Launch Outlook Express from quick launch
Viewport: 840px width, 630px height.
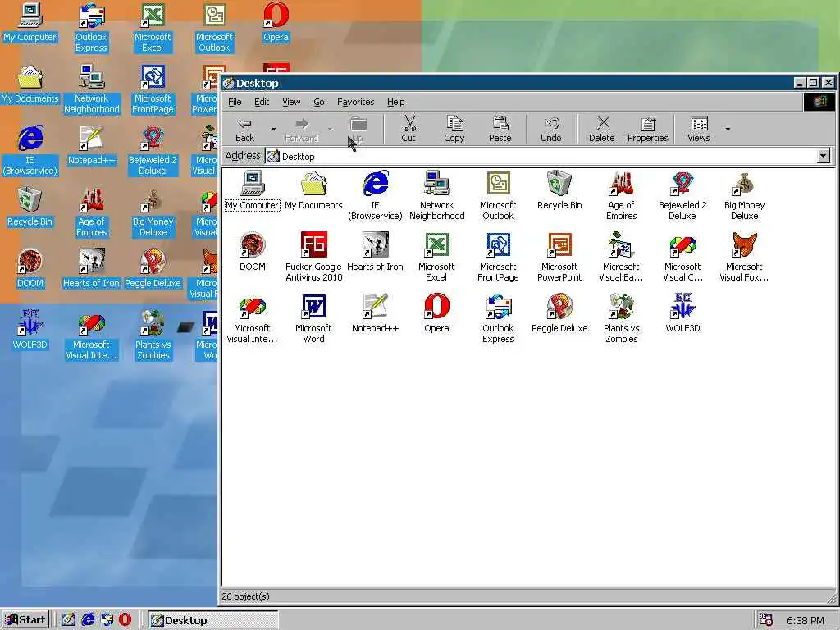(x=107, y=620)
